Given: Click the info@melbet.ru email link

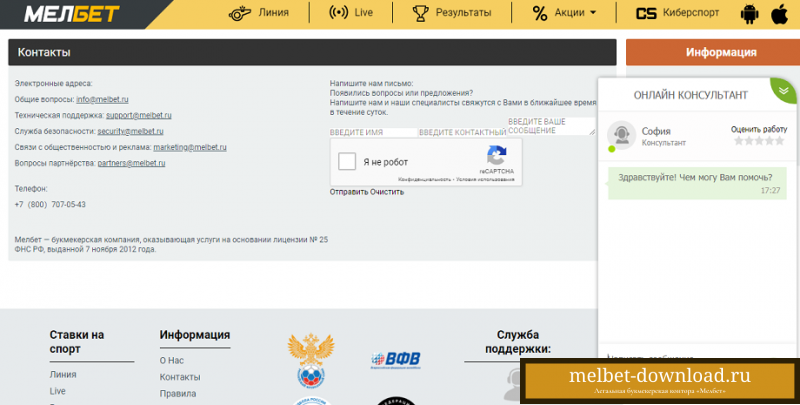Looking at the screenshot, I should click(103, 99).
